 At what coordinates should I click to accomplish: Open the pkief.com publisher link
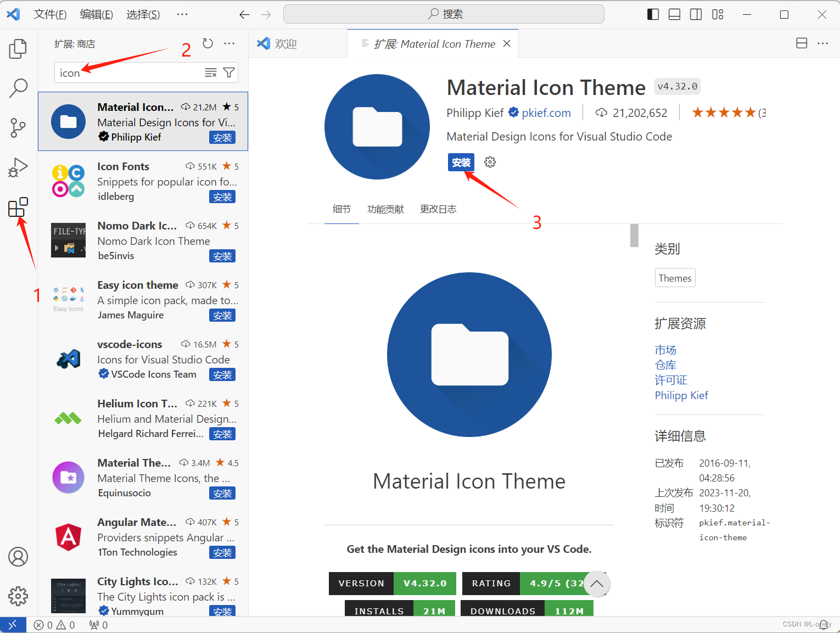point(546,113)
